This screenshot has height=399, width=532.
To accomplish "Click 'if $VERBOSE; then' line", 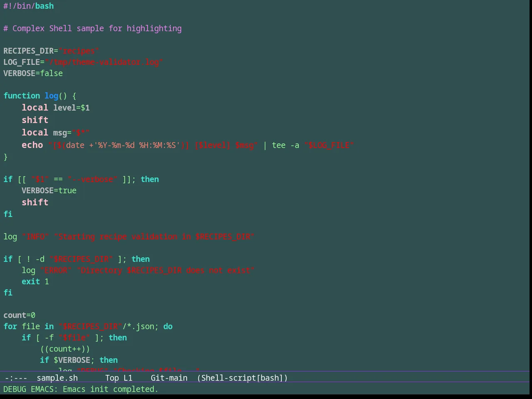I will pos(79,360).
